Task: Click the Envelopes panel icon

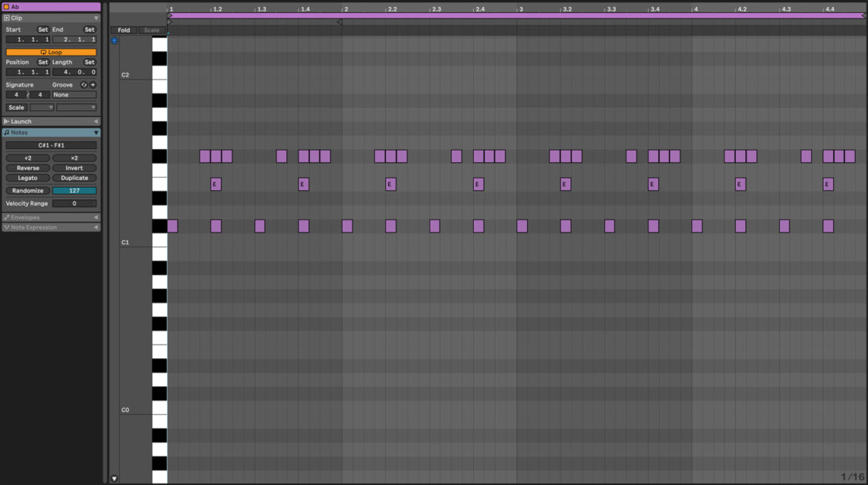Action: pos(6,217)
